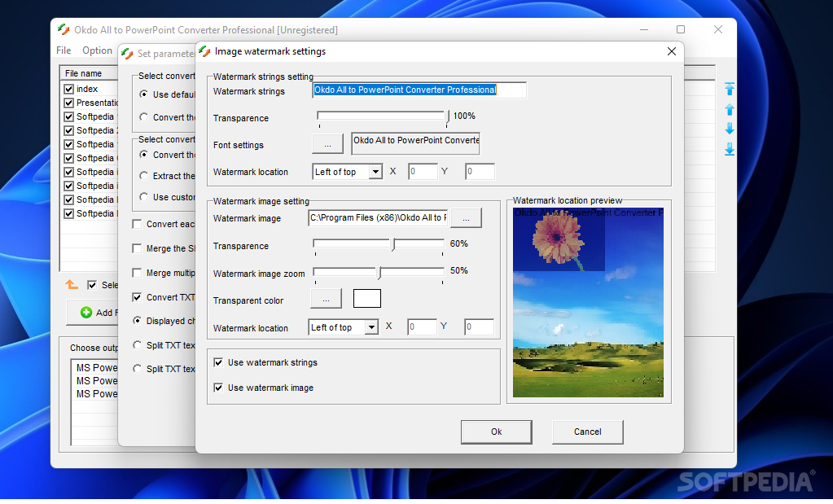Click the watermark location preview image
Screen dimensions: 833x504
588,302
